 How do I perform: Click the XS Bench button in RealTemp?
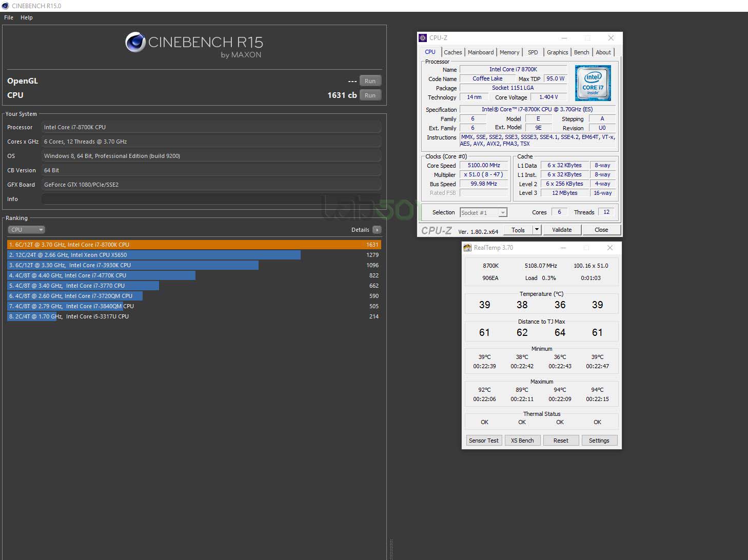tap(522, 441)
